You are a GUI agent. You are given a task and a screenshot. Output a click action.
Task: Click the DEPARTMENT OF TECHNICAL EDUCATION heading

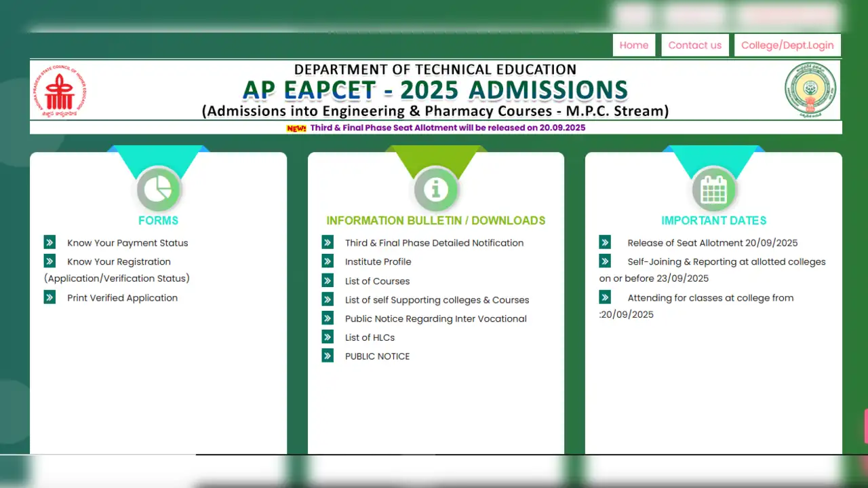point(435,69)
